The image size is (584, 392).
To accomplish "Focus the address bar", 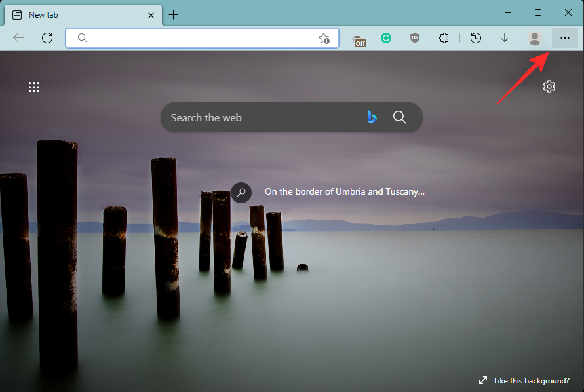I will click(197, 38).
